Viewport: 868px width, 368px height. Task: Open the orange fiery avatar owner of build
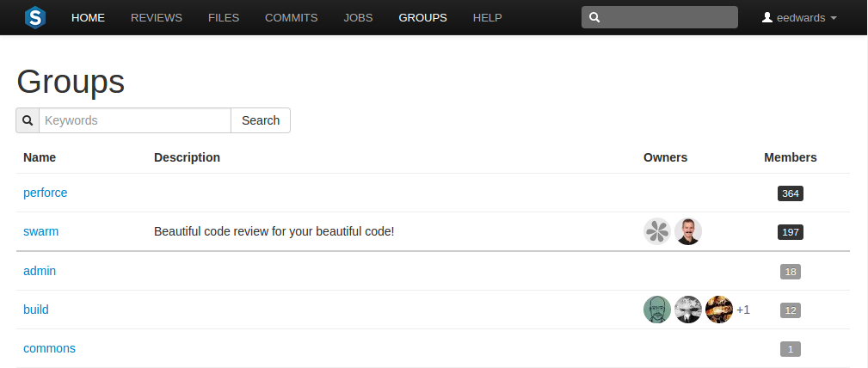point(719,310)
